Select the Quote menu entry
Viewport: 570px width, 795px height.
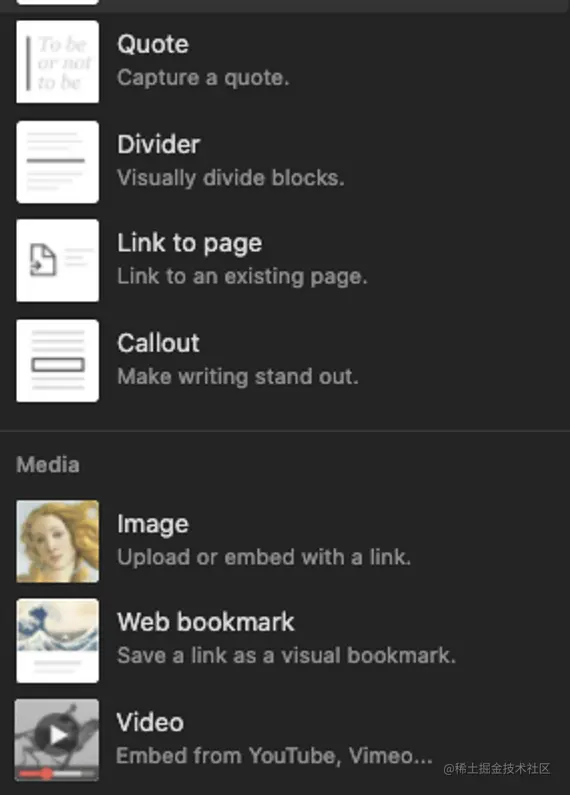(x=285, y=61)
